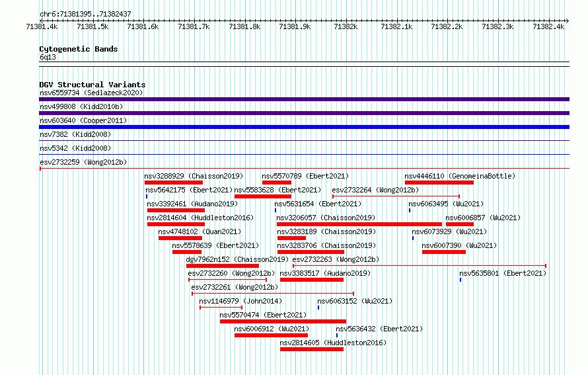Open nsv6007390 (Wu2021) variant

pyautogui.click(x=459, y=245)
